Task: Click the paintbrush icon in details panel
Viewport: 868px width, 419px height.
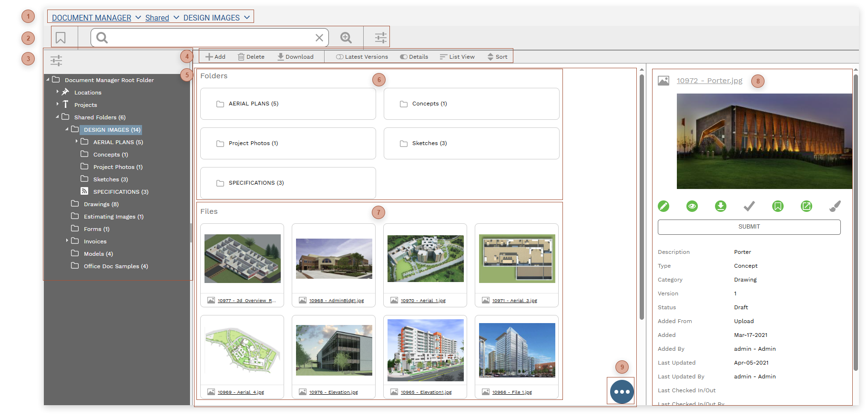Action: 835,206
